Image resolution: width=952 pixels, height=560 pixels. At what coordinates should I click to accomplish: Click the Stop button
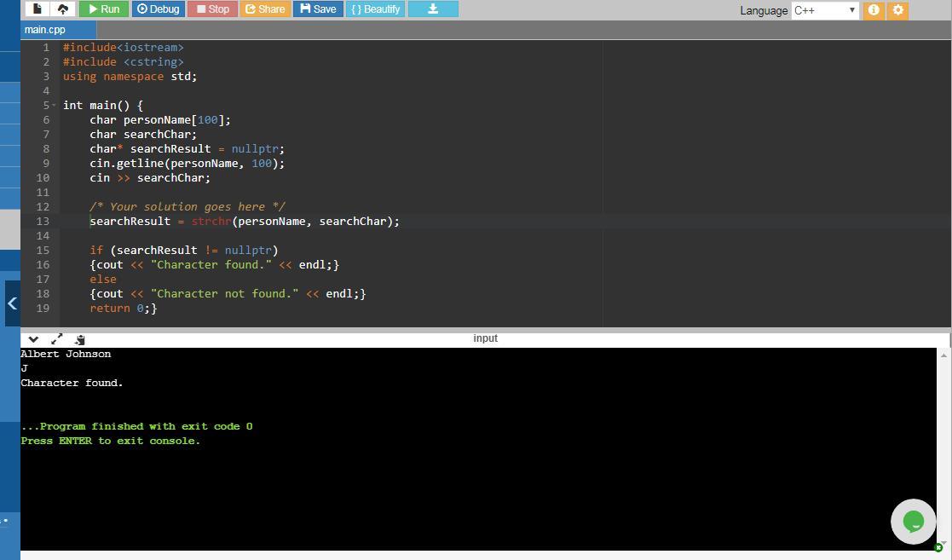click(211, 9)
